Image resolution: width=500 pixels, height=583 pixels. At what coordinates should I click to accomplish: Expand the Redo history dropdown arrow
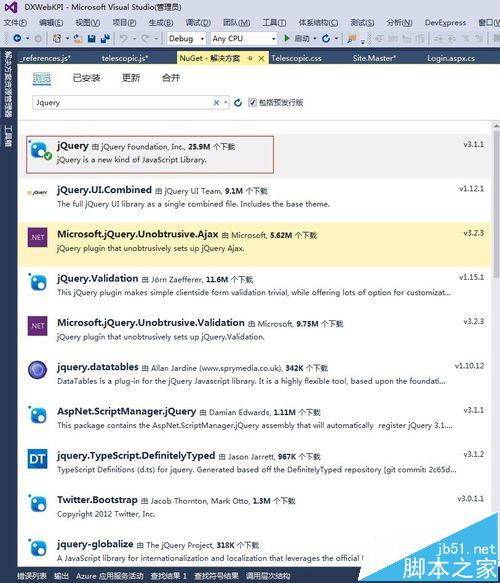(156, 38)
